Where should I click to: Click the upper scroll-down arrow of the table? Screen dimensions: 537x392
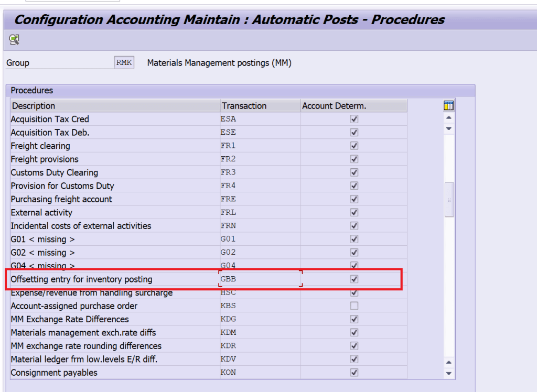[x=449, y=128]
